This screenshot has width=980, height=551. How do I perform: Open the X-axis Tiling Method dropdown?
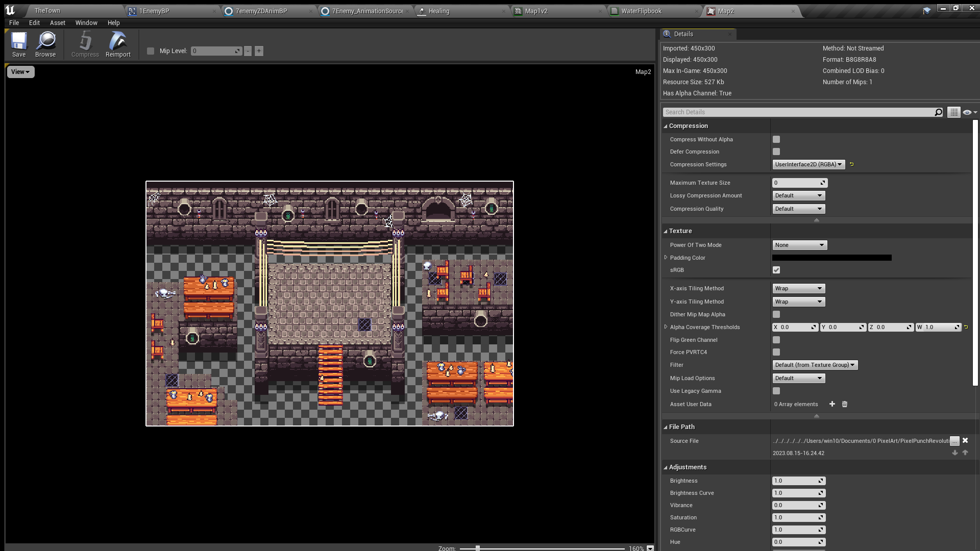pyautogui.click(x=799, y=288)
